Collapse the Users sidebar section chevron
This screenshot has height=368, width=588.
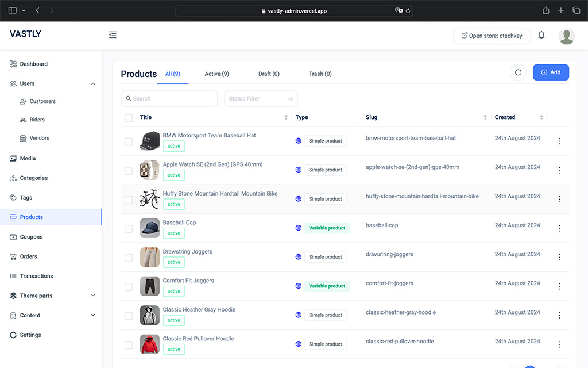[93, 84]
